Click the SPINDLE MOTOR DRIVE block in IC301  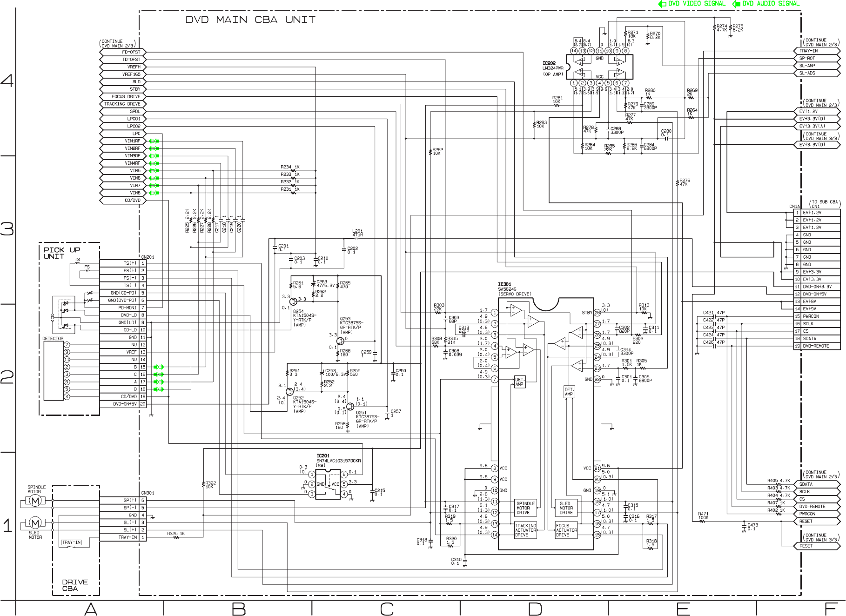[525, 508]
